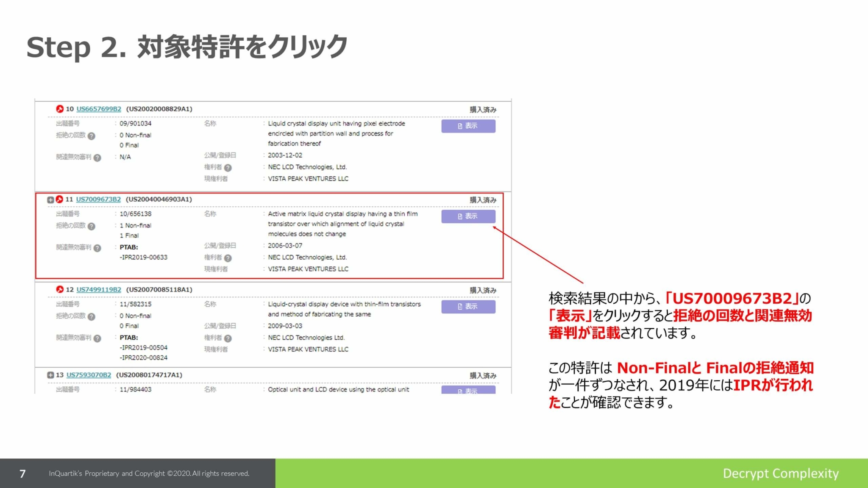Click help icon beside 権利者 in row 10

pos(228,168)
